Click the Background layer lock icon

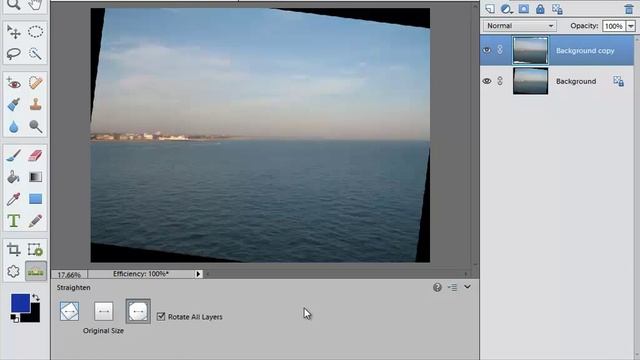(618, 81)
